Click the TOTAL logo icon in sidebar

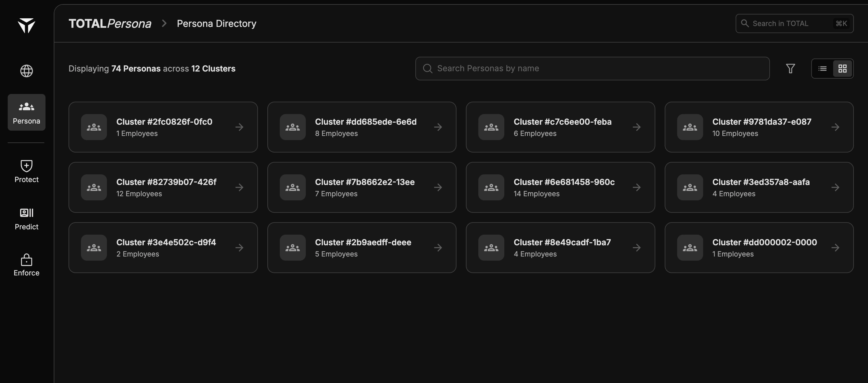pos(26,25)
